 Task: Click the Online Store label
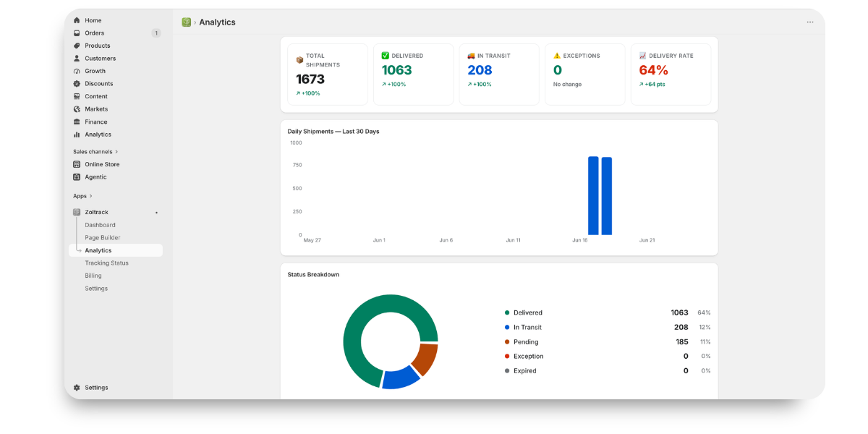coord(102,164)
